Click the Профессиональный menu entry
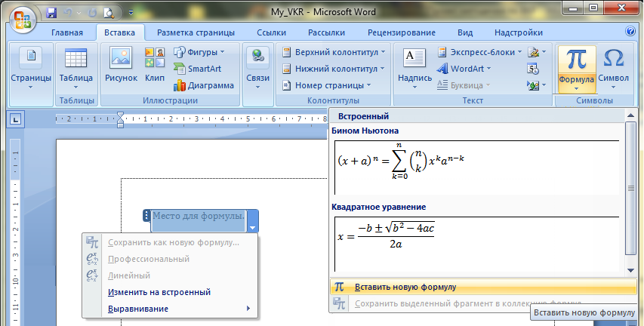The image size is (644, 326). coord(170,259)
